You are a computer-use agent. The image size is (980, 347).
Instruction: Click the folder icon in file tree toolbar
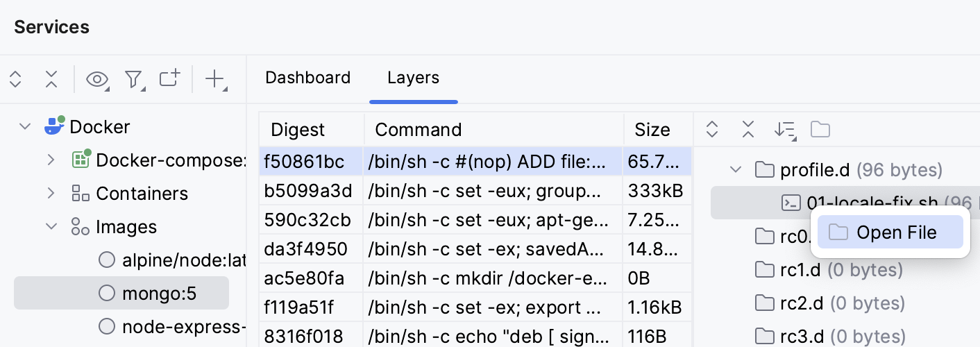820,129
